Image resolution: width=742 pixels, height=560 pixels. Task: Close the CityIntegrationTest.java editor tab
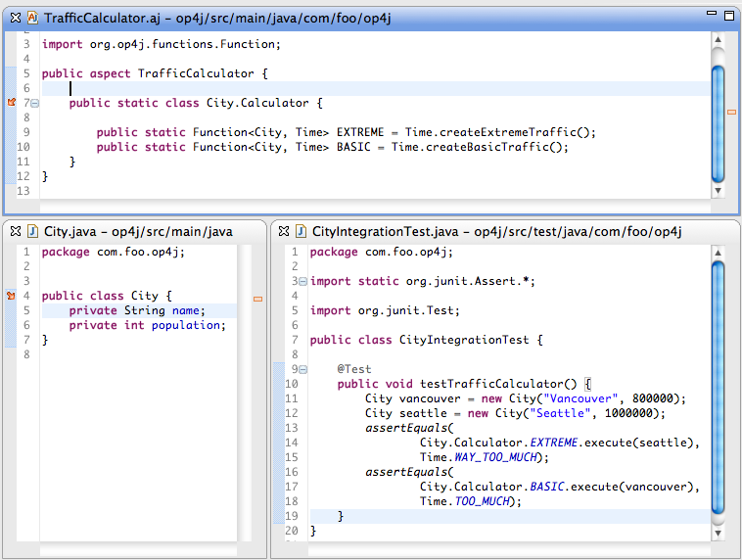click(283, 231)
